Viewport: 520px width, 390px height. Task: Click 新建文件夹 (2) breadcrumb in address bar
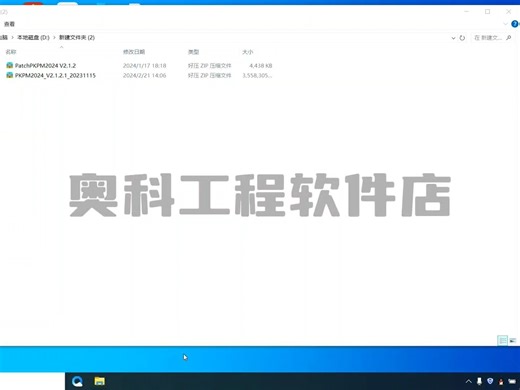[77, 37]
